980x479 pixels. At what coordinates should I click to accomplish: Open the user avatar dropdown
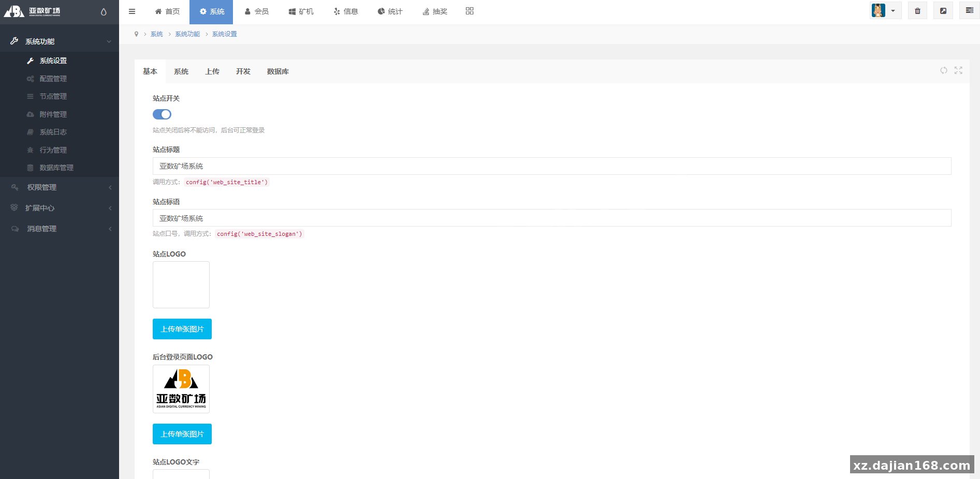click(x=885, y=11)
